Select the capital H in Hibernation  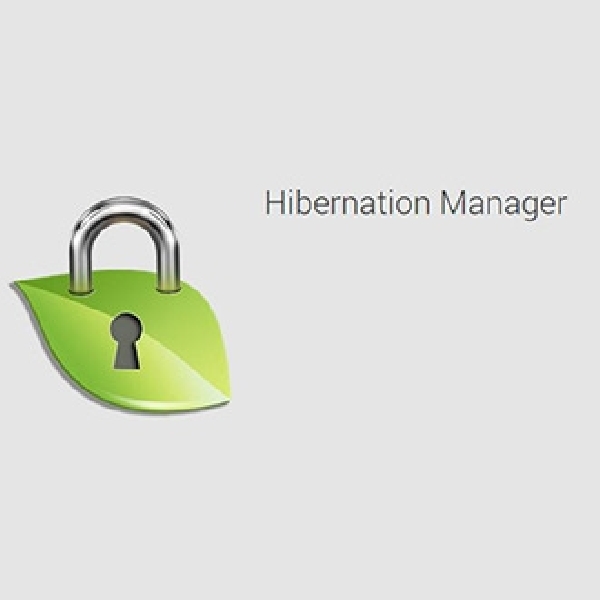coord(276,203)
